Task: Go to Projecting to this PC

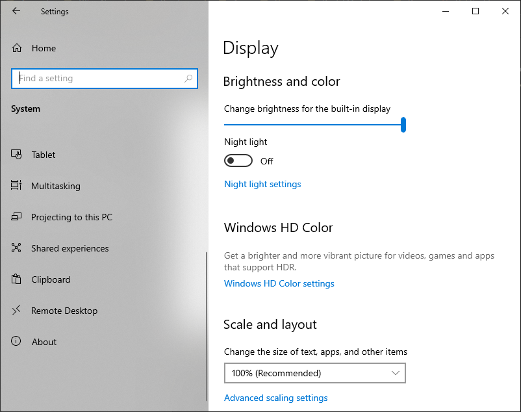Action: coord(71,217)
